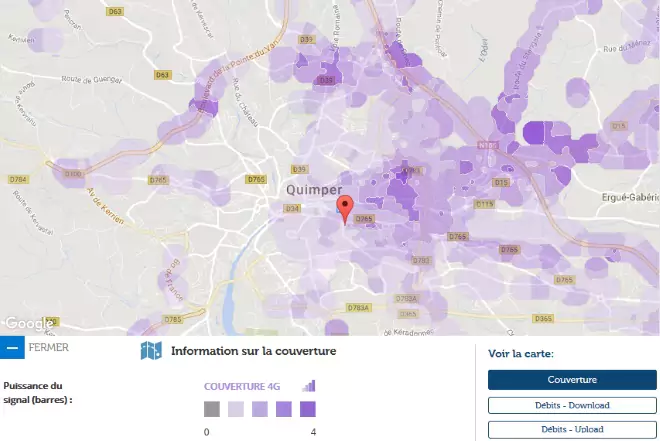660x441 pixels.
Task: Click the 4G signal bars icon
Action: (x=309, y=386)
